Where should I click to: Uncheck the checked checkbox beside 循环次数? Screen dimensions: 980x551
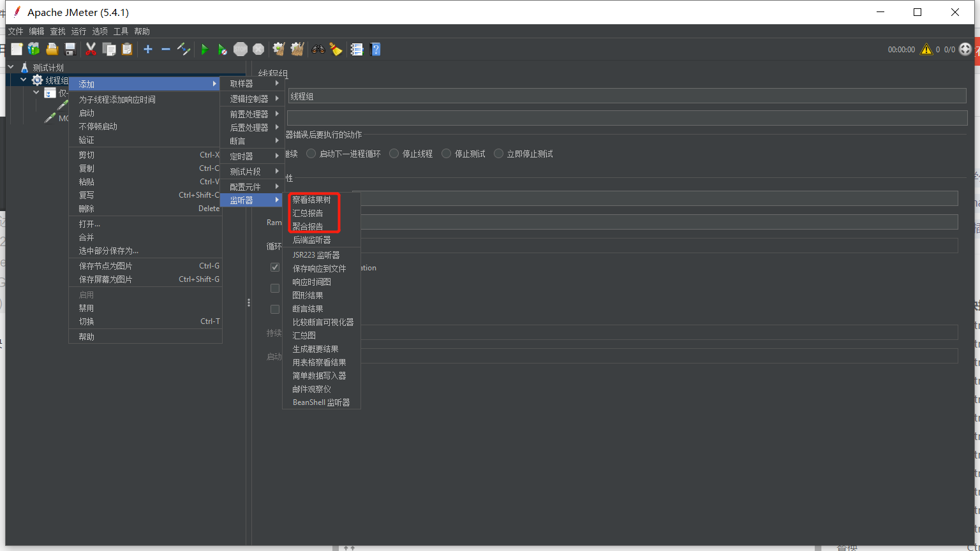pos(274,267)
